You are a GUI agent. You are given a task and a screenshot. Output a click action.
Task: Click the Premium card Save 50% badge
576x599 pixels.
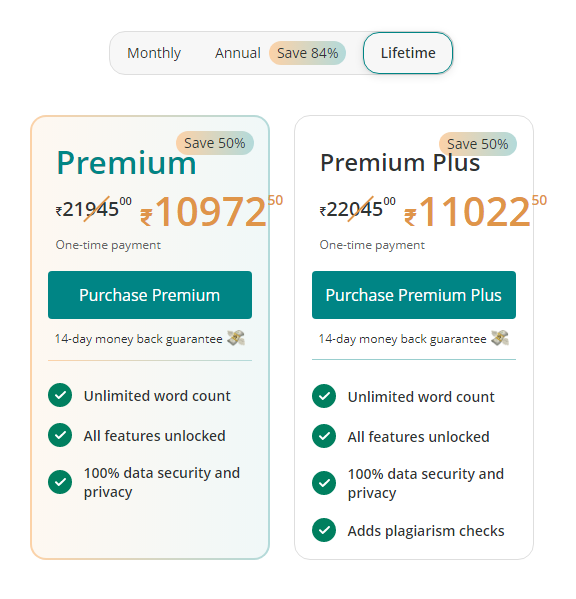[215, 143]
